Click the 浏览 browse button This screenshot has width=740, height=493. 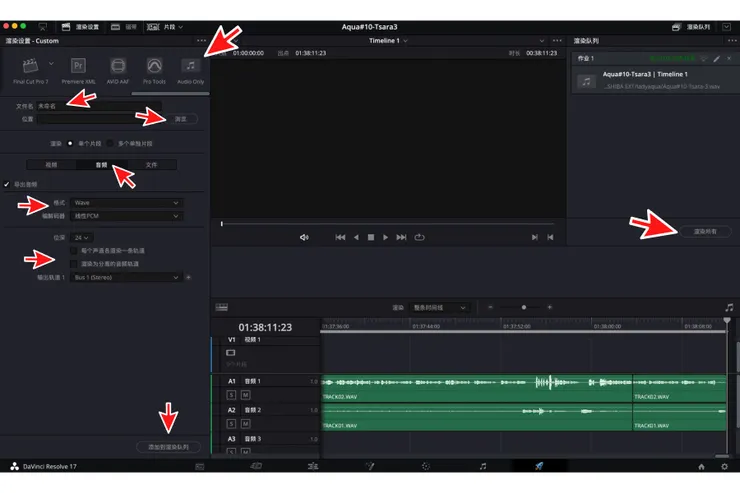(181, 119)
